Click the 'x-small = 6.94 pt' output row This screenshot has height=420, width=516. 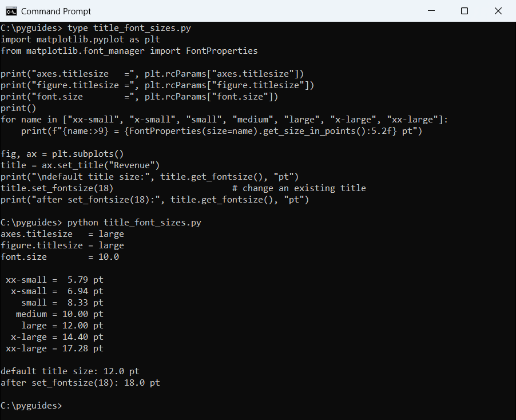point(57,291)
